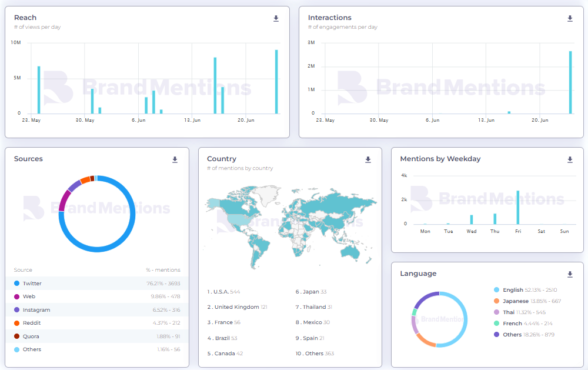The width and height of the screenshot is (588, 370).
Task: Click the Quora source entry
Action: tap(32, 336)
